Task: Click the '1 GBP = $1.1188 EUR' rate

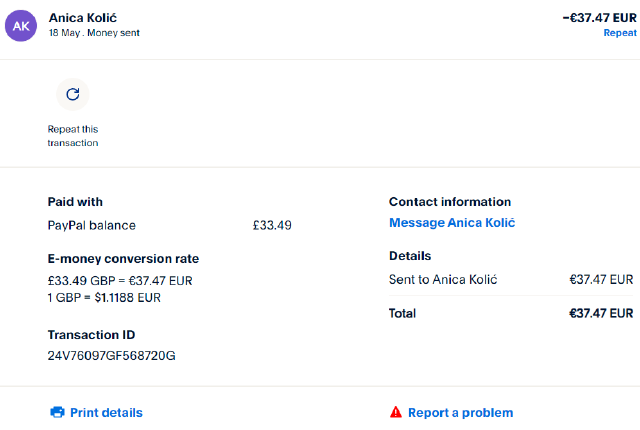Action: coord(104,297)
